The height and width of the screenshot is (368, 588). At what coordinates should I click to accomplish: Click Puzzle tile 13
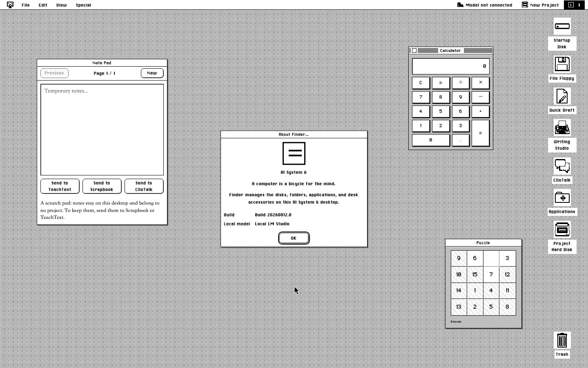pos(459,307)
